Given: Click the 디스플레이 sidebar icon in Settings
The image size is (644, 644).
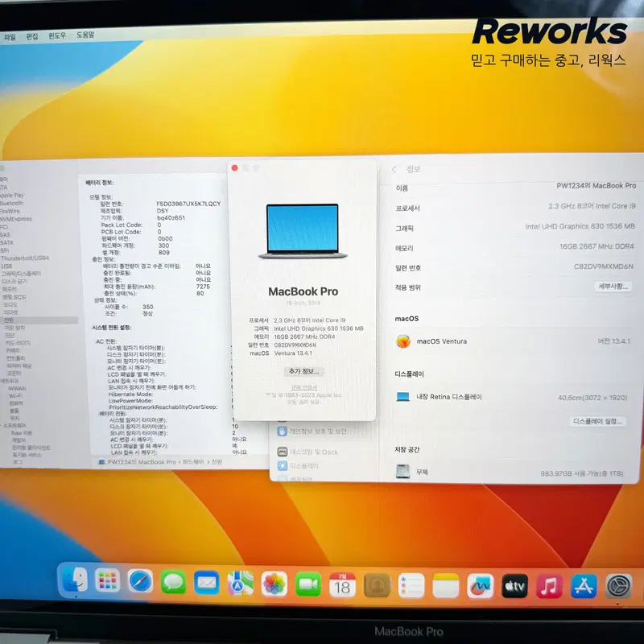Looking at the screenshot, I should (x=283, y=466).
